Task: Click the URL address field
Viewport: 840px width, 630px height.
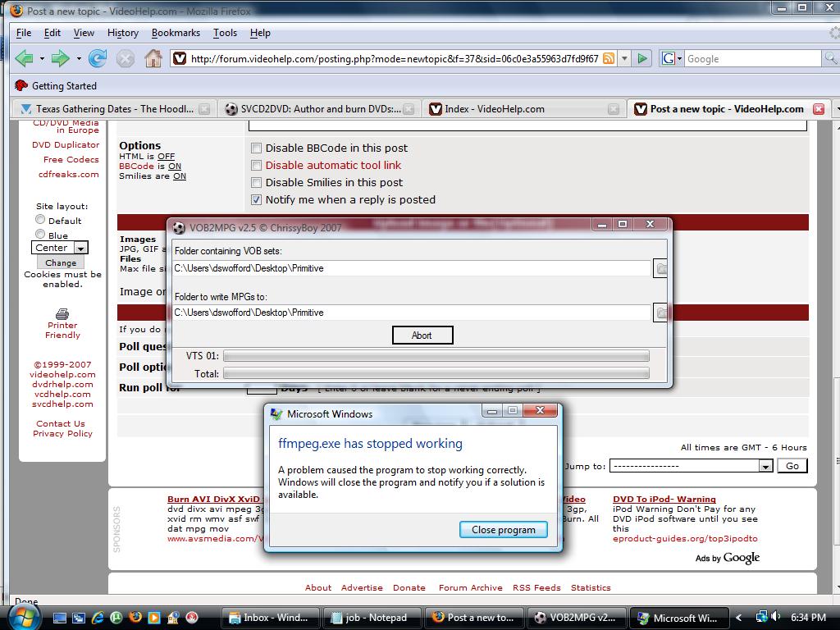Action: coord(394,58)
